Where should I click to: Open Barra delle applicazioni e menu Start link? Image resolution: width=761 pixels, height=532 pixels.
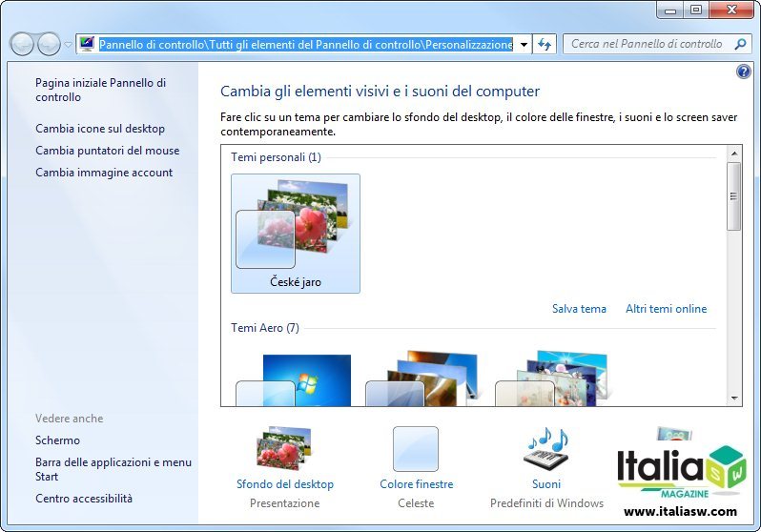113,469
